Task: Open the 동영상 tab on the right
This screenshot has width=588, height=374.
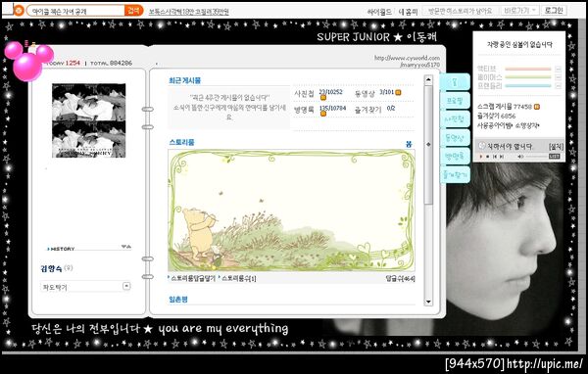Action: 455,137
